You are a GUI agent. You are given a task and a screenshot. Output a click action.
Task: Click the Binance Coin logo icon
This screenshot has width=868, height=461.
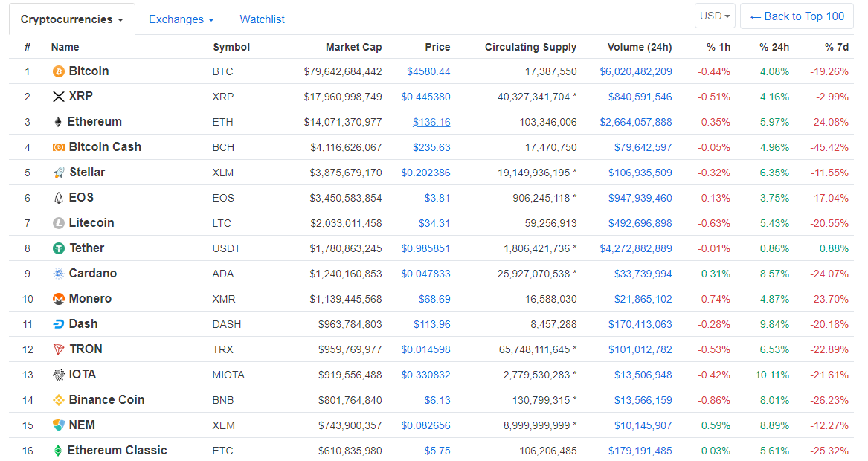(x=58, y=400)
